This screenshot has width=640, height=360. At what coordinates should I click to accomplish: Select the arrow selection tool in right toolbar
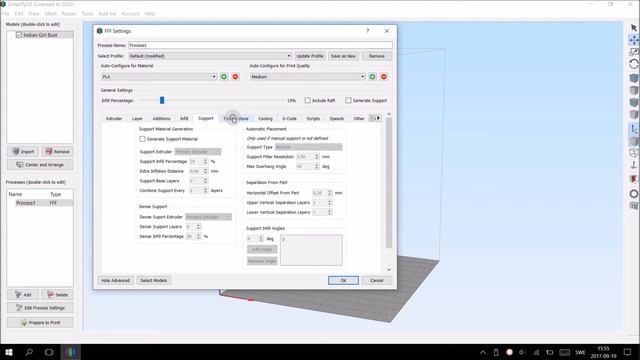pyautogui.click(x=633, y=28)
